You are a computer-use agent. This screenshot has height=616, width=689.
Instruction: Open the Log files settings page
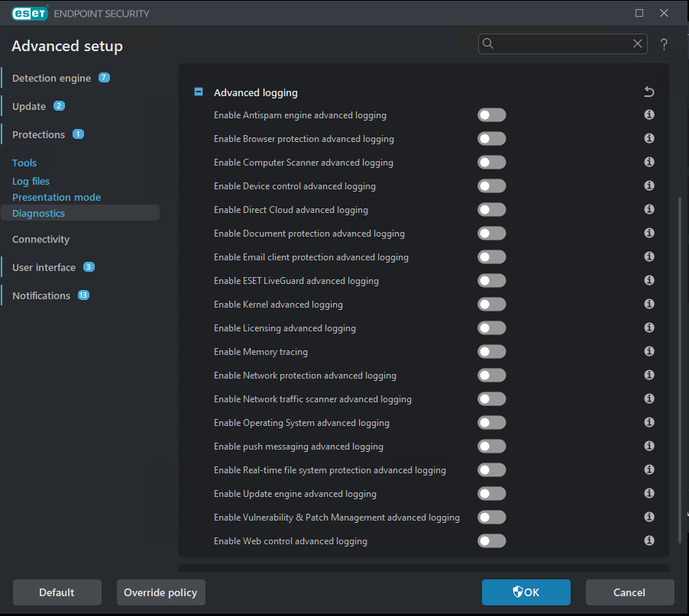coord(31,181)
